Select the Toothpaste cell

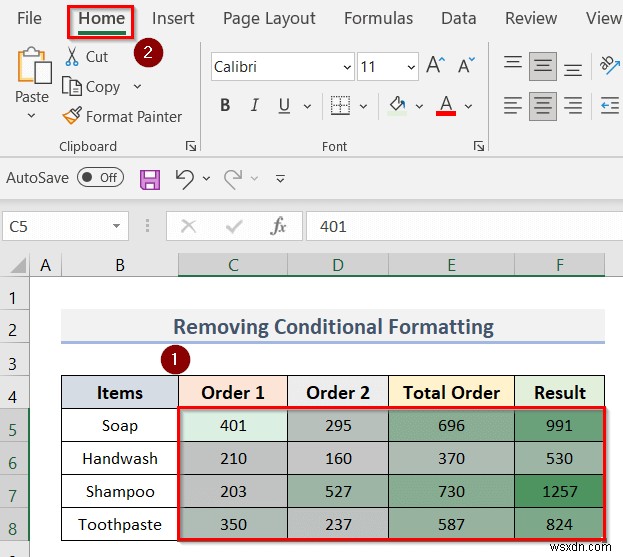(x=120, y=524)
